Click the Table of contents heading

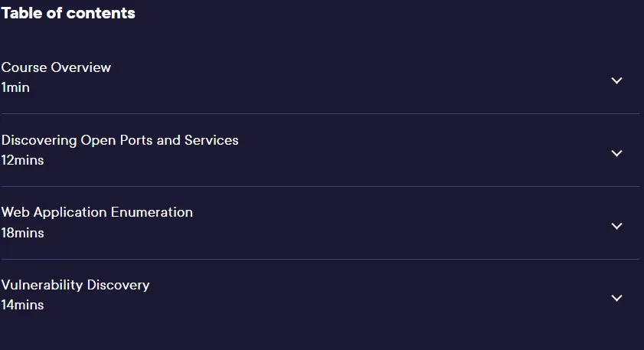pyautogui.click(x=68, y=13)
